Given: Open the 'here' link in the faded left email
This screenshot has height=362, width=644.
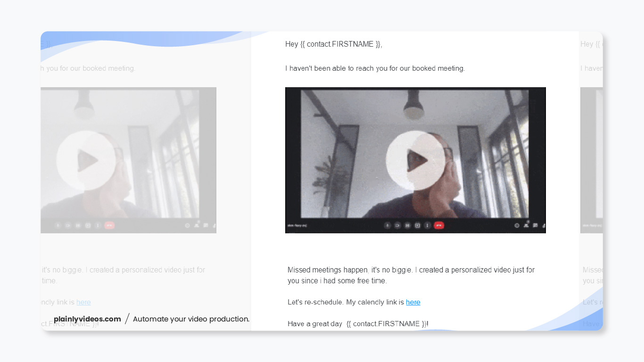Looking at the screenshot, I should pyautogui.click(x=83, y=302).
